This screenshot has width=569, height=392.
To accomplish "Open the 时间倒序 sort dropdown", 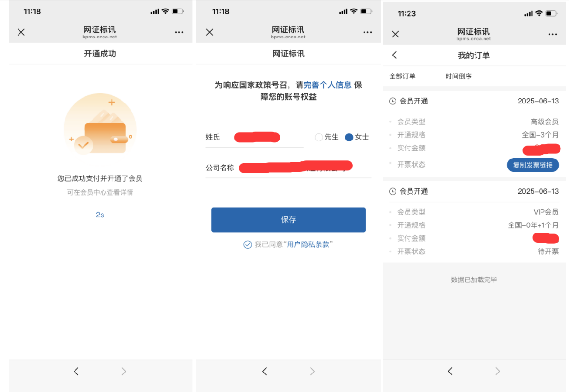I will click(458, 76).
